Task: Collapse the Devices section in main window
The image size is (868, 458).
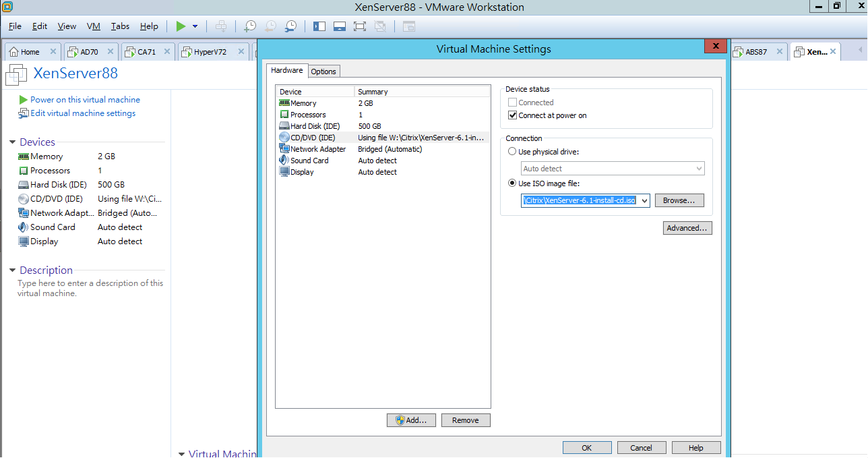Action: [x=13, y=142]
